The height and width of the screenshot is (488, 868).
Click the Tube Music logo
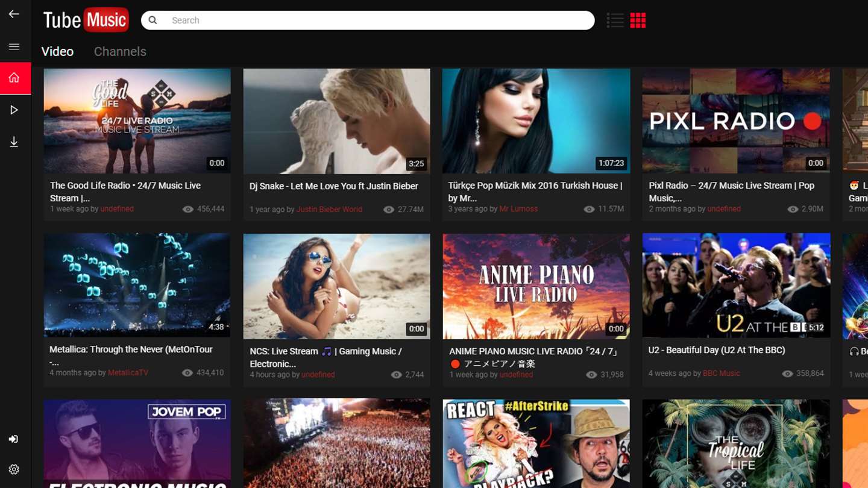(86, 20)
